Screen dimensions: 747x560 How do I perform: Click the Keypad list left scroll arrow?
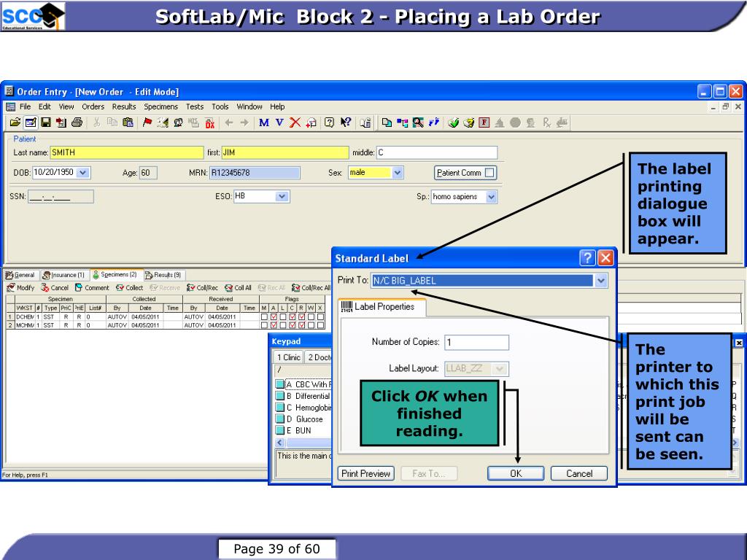tap(279, 443)
